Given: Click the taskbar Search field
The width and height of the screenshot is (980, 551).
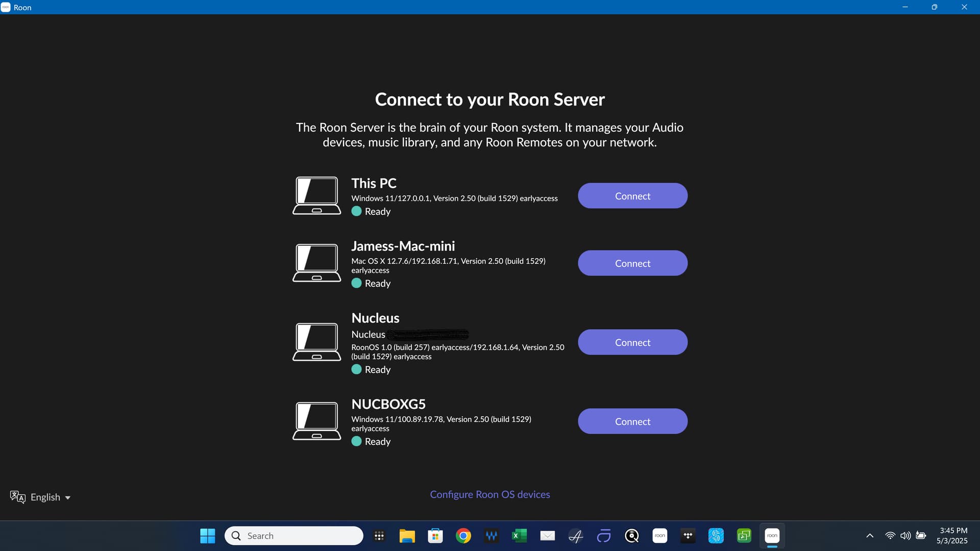Looking at the screenshot, I should (x=294, y=536).
